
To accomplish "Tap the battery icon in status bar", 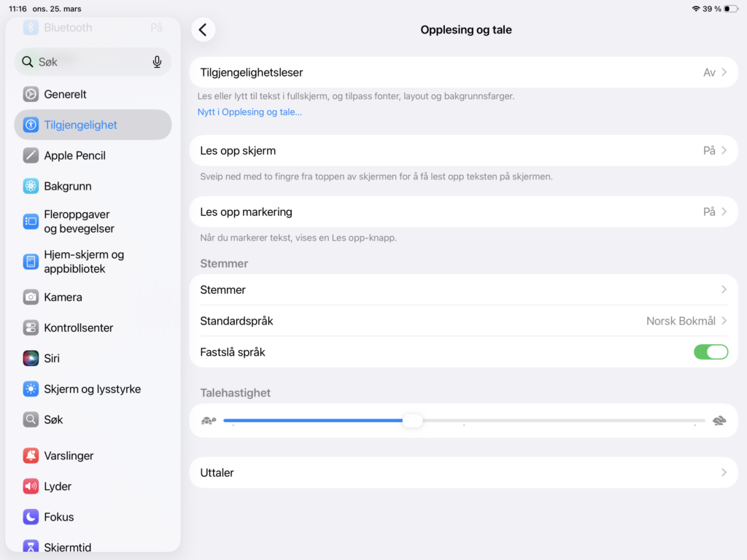I will (x=731, y=9).
